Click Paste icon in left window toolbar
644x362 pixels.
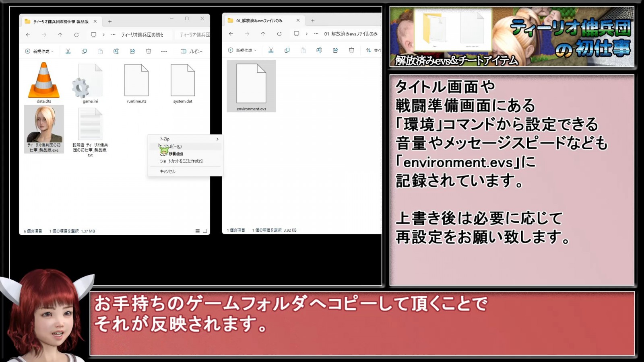[x=100, y=51]
